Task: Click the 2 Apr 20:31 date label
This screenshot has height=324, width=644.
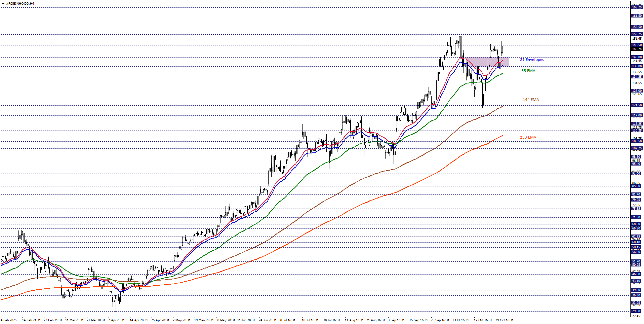Action: [116, 320]
